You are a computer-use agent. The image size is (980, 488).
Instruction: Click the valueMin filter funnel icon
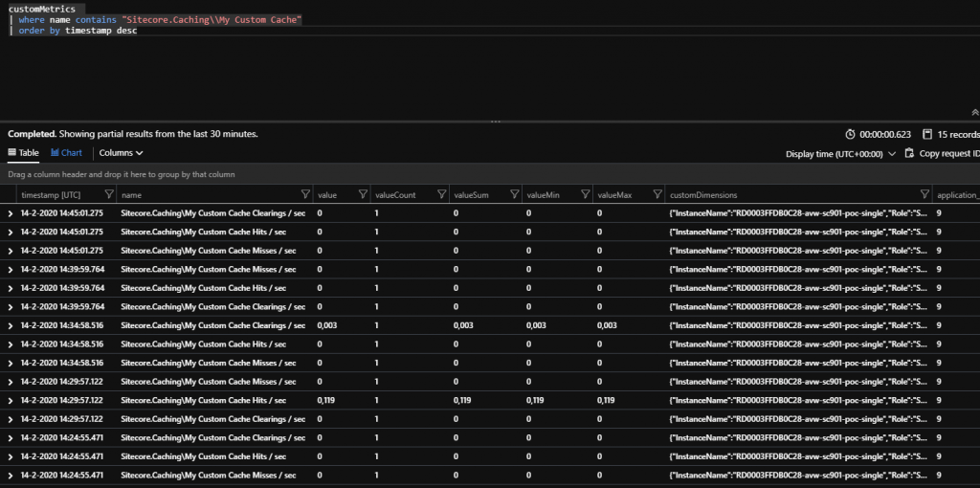point(583,194)
